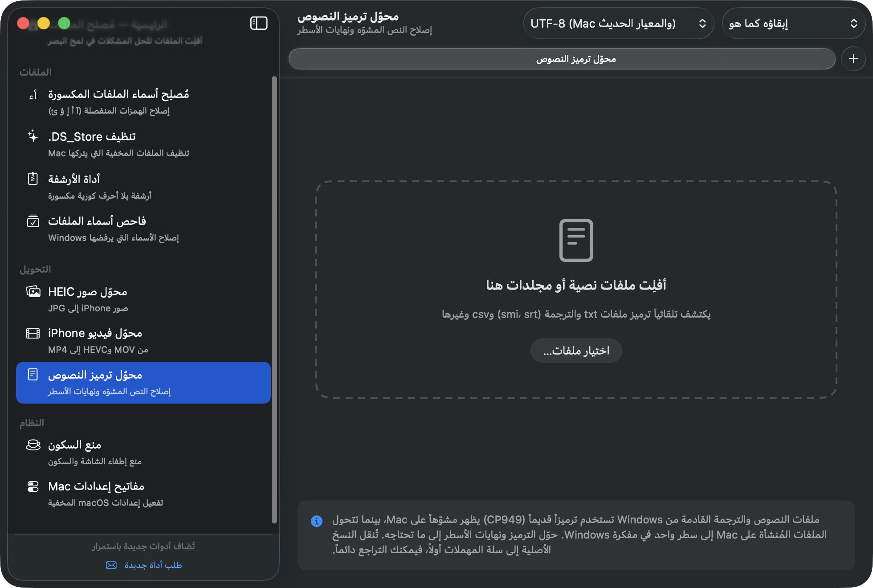Click the blue info icon in footer note
This screenshot has height=588, width=873.
317,521
